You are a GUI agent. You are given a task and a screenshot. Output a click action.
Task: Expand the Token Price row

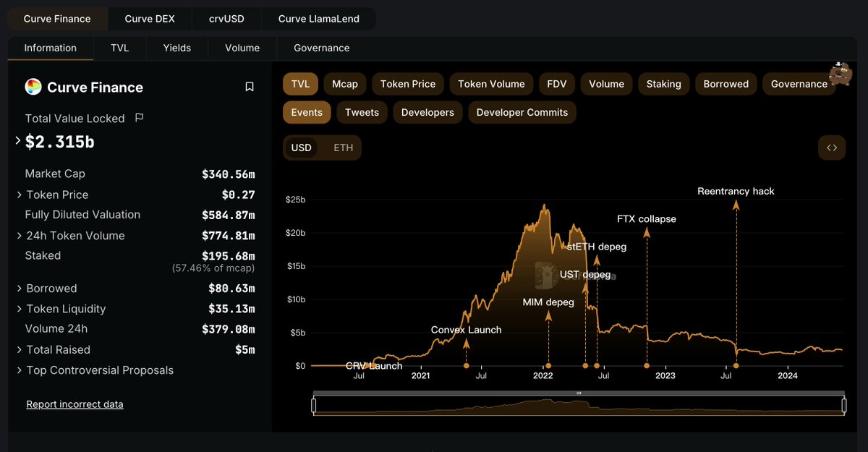(x=20, y=195)
